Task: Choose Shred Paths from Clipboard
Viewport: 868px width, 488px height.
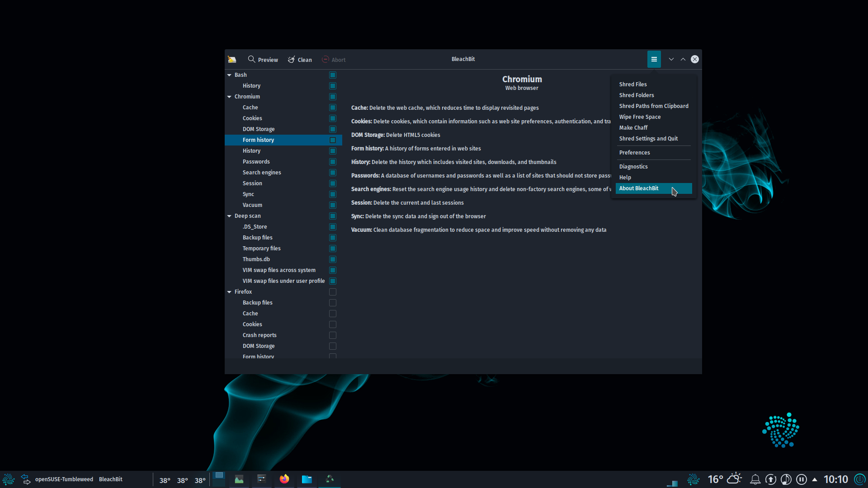Action: point(654,106)
